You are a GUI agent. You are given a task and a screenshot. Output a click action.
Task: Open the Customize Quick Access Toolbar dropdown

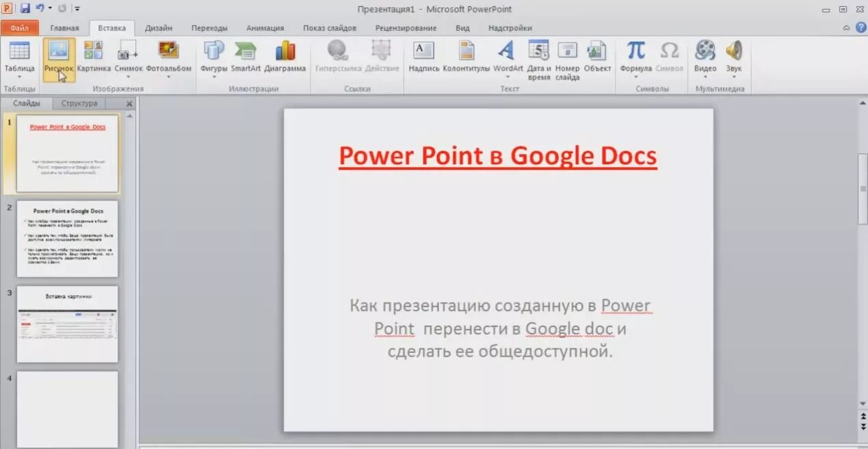77,9
